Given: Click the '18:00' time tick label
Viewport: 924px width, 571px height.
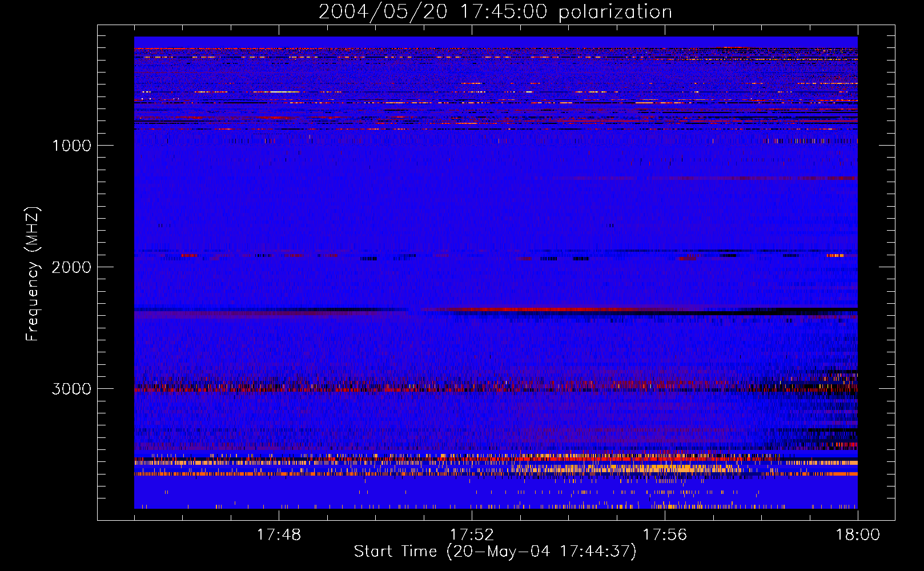Looking at the screenshot, I should coord(858,535).
